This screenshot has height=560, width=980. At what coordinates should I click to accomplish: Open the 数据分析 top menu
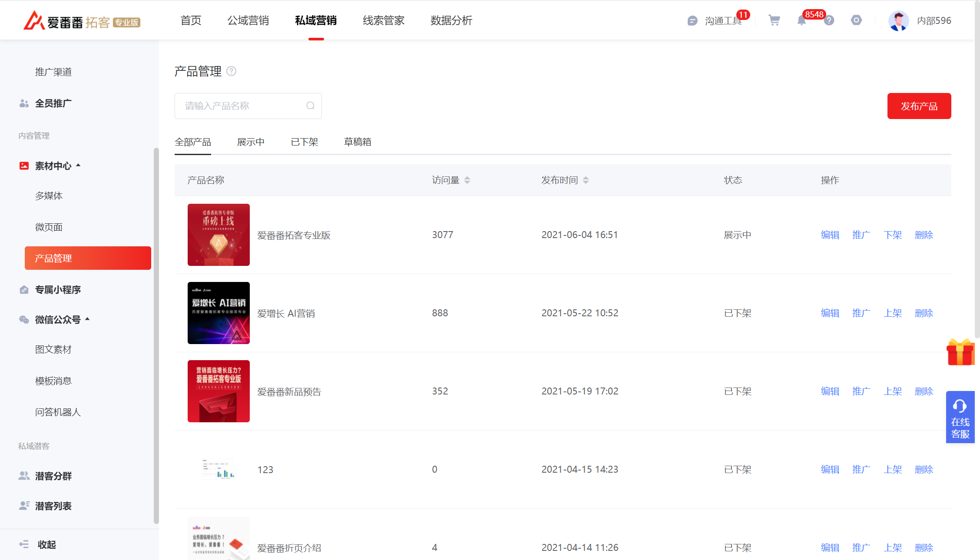coord(451,20)
